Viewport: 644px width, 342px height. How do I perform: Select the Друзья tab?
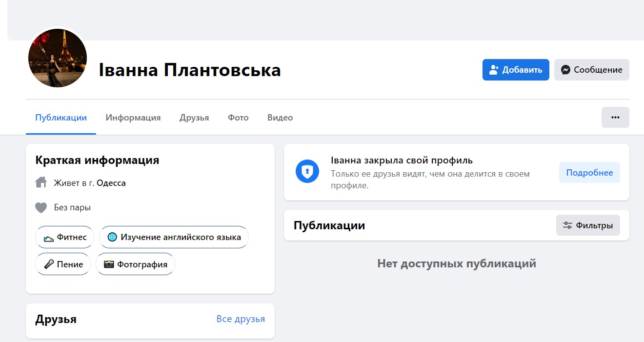coord(194,118)
